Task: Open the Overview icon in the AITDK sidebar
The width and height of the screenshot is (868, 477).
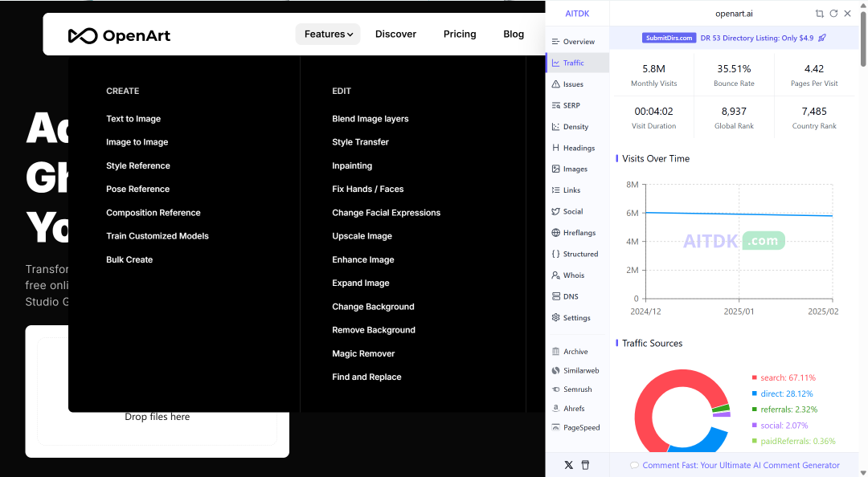Action: [x=555, y=42]
